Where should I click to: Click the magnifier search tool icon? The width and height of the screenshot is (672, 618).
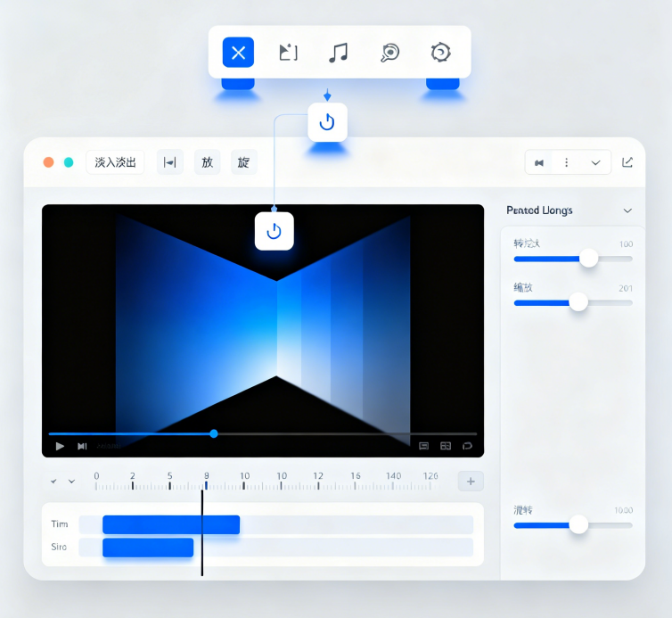pos(389,53)
